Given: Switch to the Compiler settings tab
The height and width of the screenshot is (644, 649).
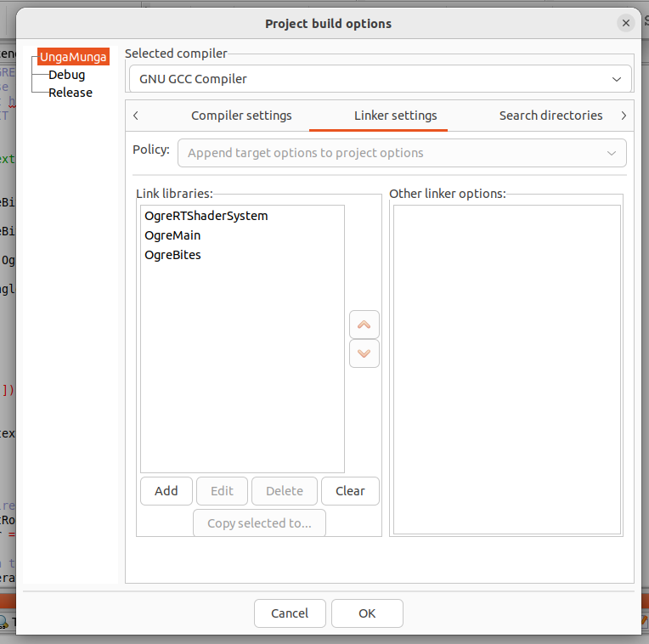Looking at the screenshot, I should point(241,116).
